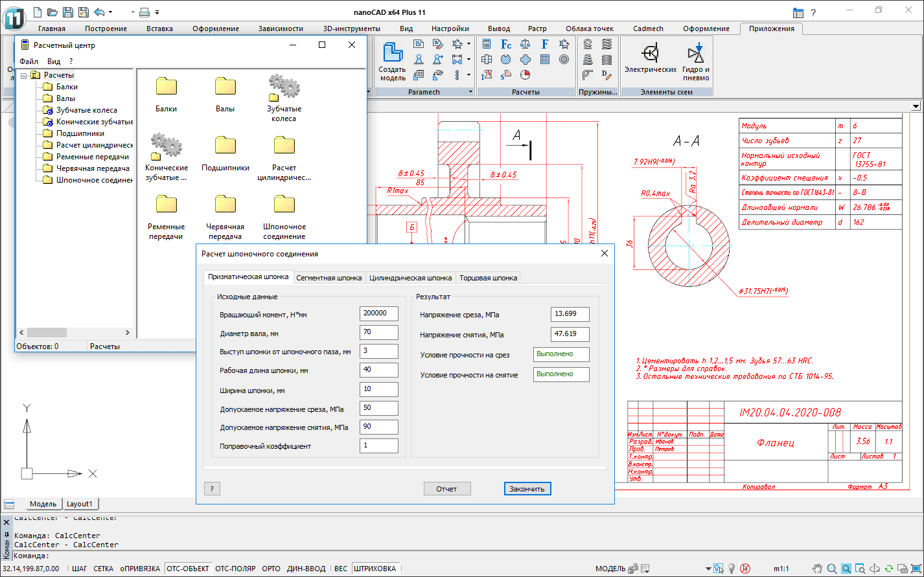924x577 pixels.
Task: Switch to the Сегментная шпонка tab
Action: 329,278
